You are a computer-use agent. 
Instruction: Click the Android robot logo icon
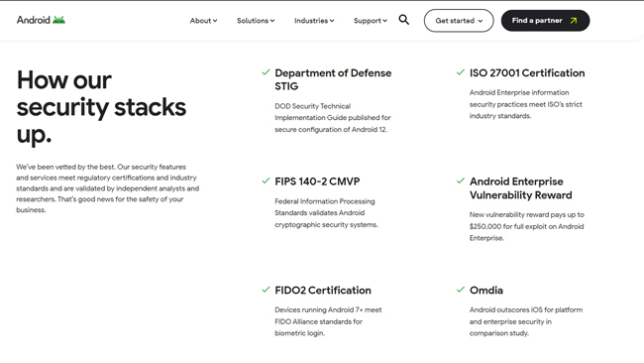point(58,20)
